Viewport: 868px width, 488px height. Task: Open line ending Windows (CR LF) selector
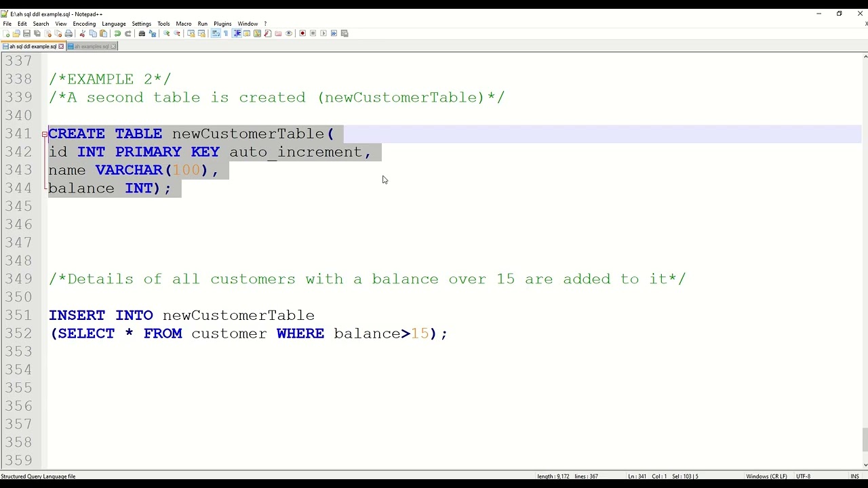click(x=766, y=476)
